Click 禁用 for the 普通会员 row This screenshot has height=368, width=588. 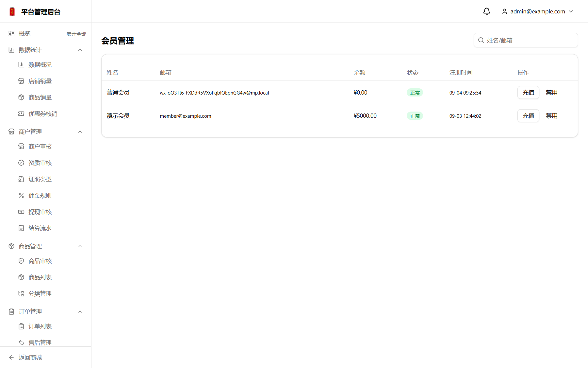551,93
